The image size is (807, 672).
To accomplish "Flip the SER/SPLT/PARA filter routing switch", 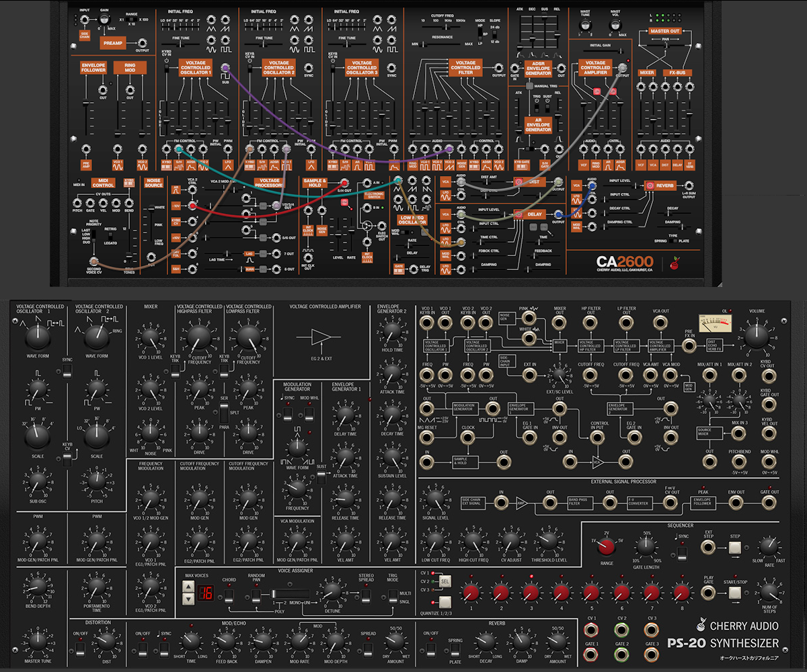I will coord(223,411).
